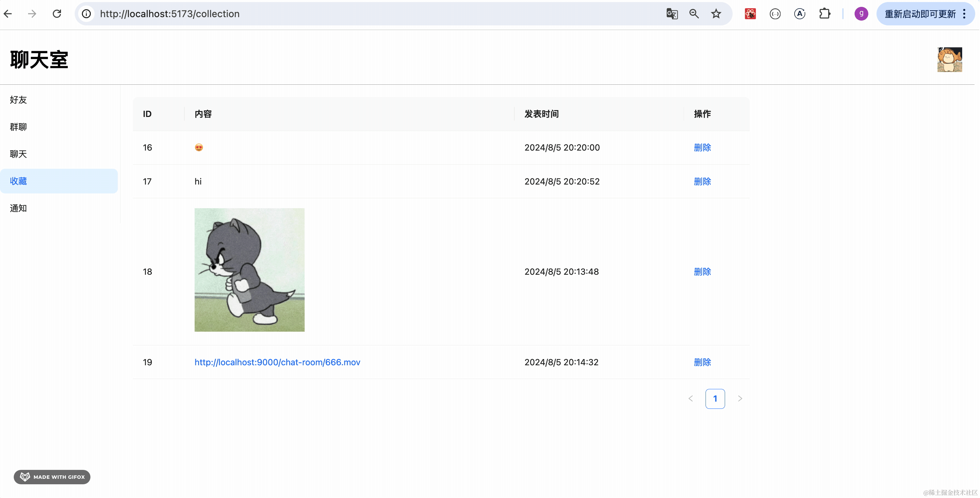Click the red React devtools extension icon
Image resolution: width=980 pixels, height=498 pixels.
(750, 14)
